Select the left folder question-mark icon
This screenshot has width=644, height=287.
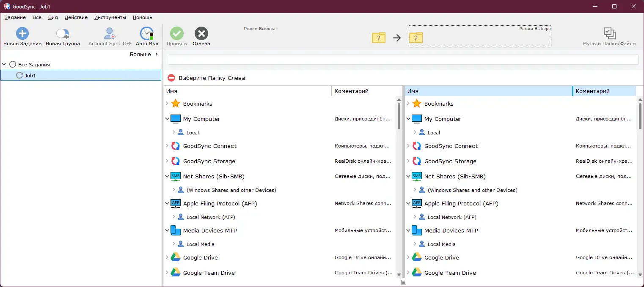click(x=379, y=38)
